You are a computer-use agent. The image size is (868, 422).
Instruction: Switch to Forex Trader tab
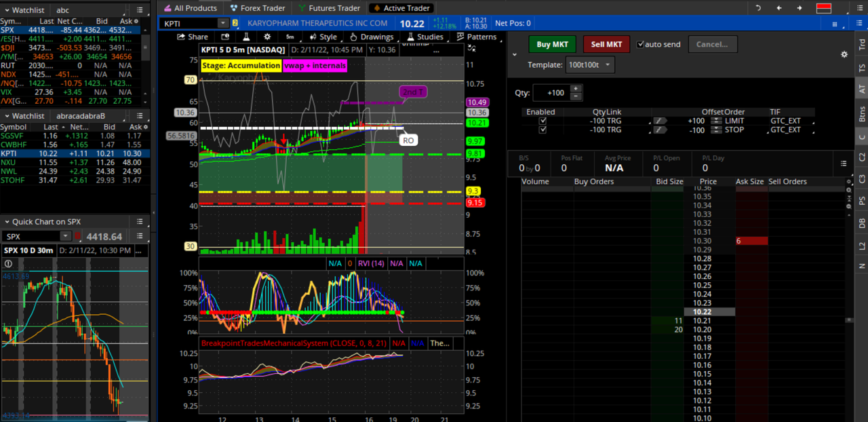point(258,8)
